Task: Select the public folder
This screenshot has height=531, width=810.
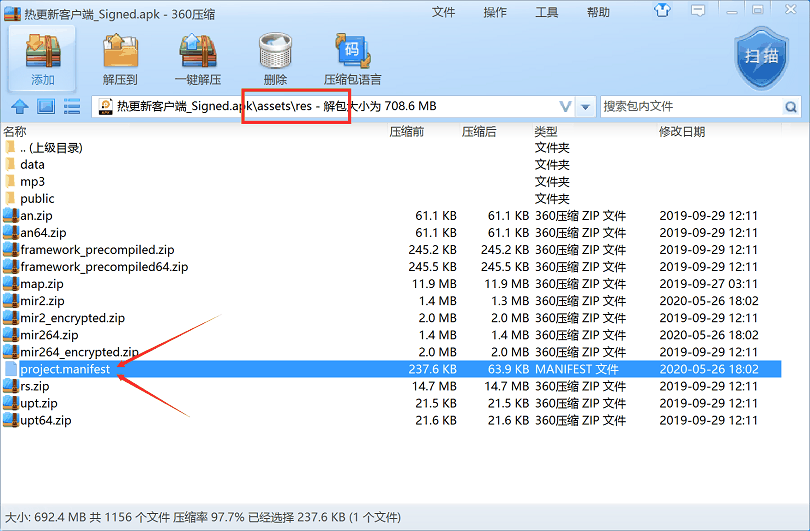Action: [x=37, y=198]
